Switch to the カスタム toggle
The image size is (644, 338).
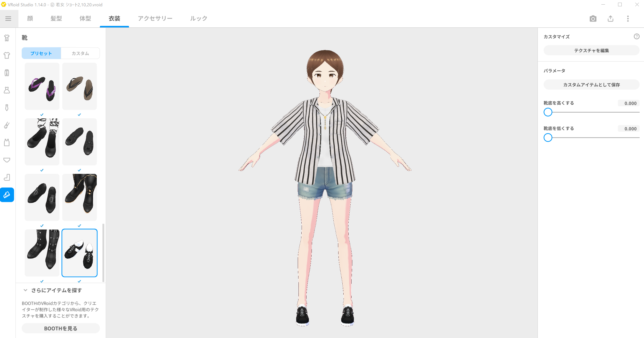click(x=80, y=53)
